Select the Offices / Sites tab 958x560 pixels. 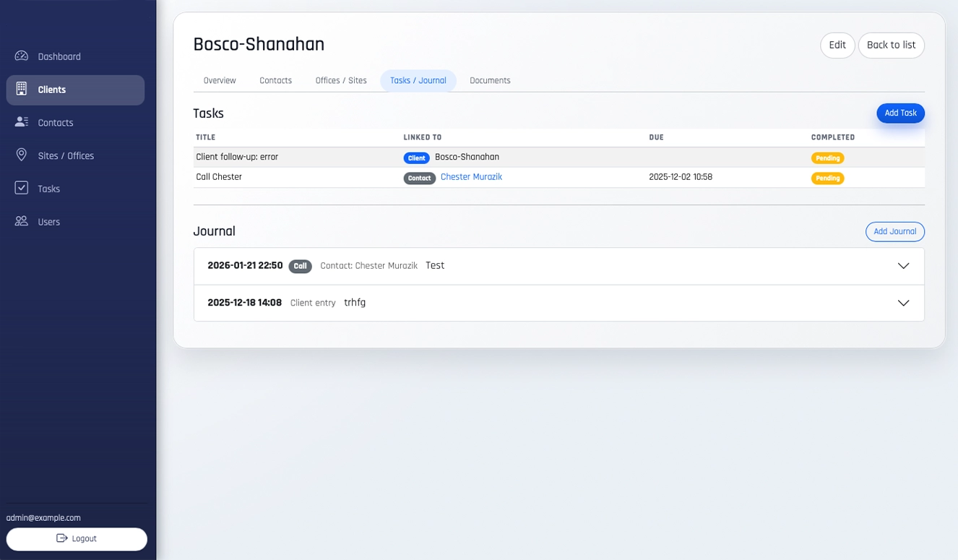341,81
